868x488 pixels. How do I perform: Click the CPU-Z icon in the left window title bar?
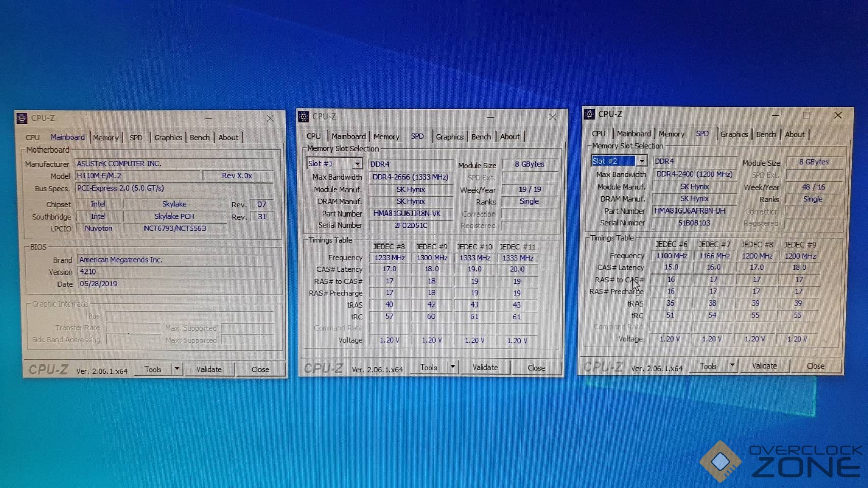click(22, 118)
